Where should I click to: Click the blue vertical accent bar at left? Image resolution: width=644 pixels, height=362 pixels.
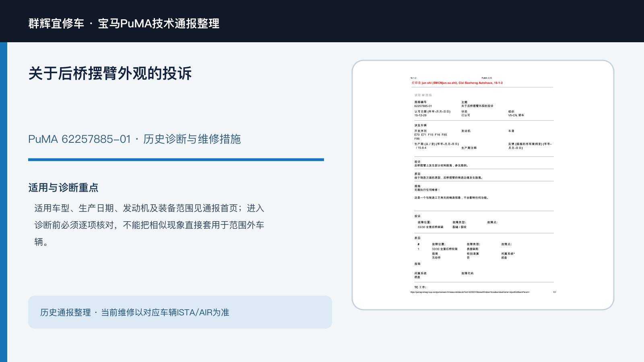coord(4,202)
